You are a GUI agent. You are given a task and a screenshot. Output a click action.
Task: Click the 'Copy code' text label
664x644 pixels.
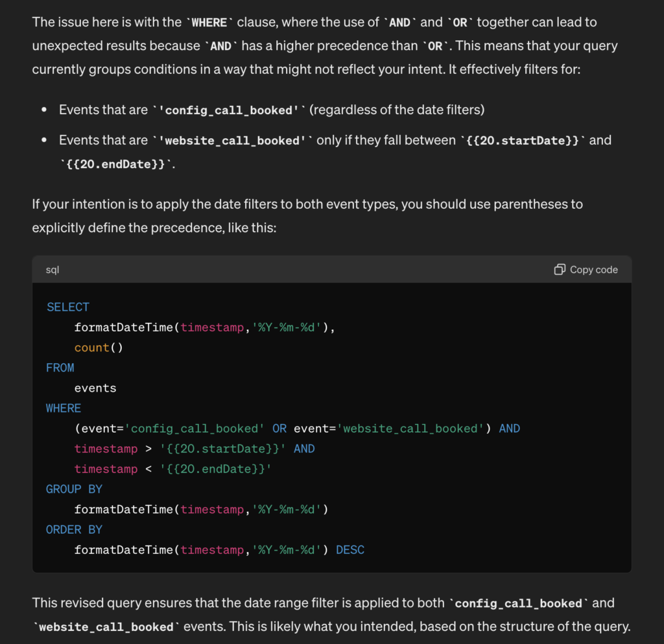[x=594, y=270]
